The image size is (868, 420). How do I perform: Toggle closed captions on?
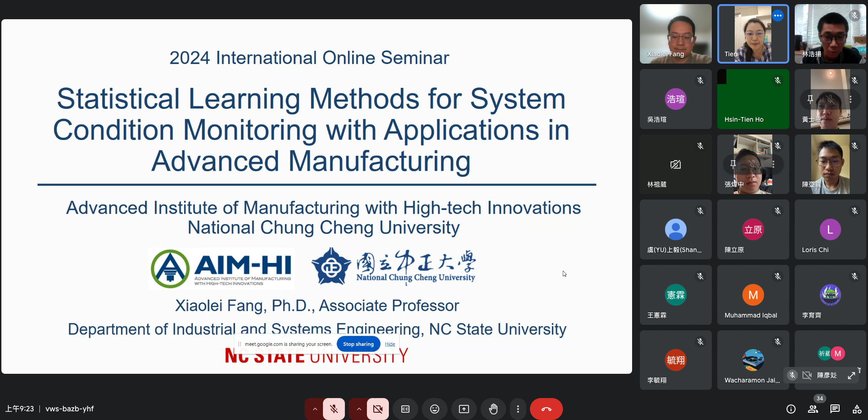click(405, 409)
